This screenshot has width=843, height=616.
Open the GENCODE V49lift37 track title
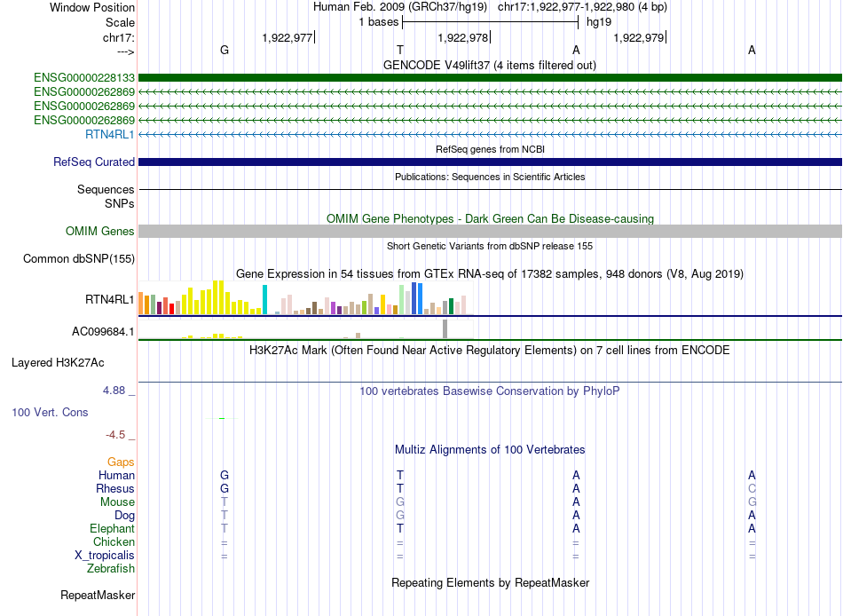tap(489, 65)
